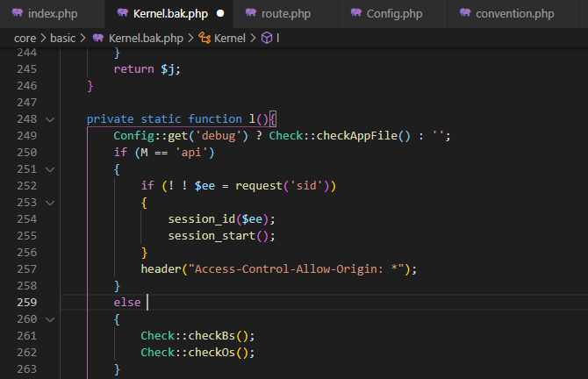The height and width of the screenshot is (379, 588).
Task: Click 'private static function l()' declaration
Action: pos(177,119)
